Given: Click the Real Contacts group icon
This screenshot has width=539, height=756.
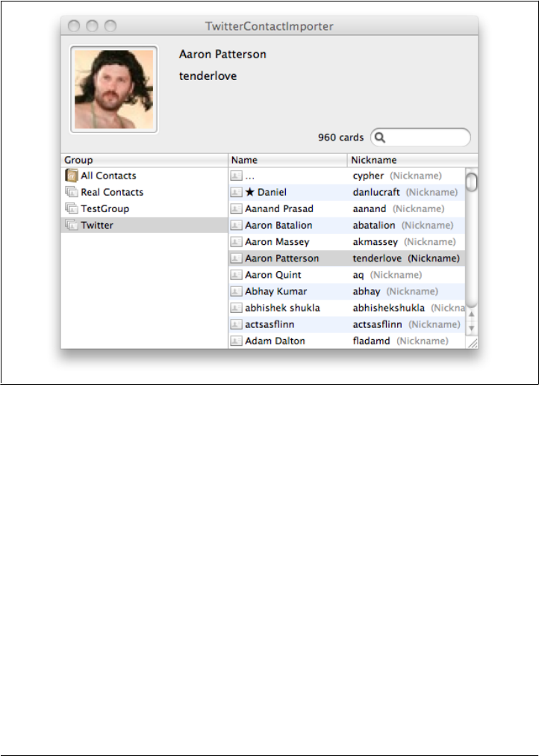Looking at the screenshot, I should pos(72,192).
